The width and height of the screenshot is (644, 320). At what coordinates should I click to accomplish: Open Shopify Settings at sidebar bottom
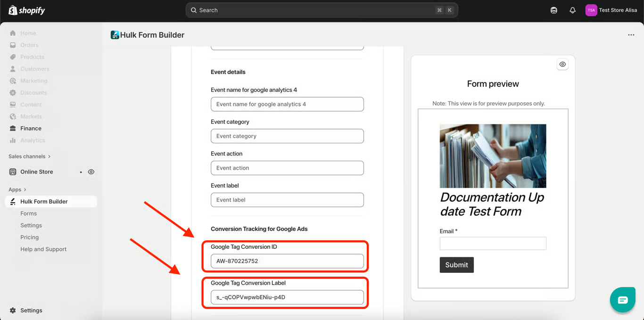pyautogui.click(x=31, y=310)
